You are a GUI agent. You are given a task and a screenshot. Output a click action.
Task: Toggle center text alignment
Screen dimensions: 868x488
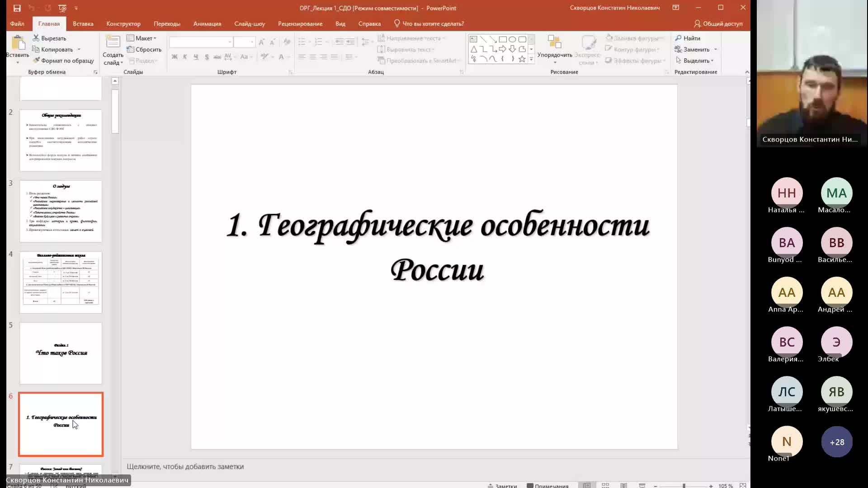(312, 57)
